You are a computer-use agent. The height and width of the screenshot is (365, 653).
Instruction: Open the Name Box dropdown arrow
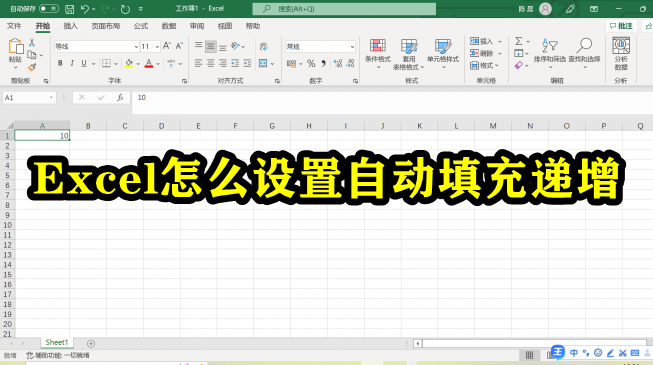coord(51,98)
